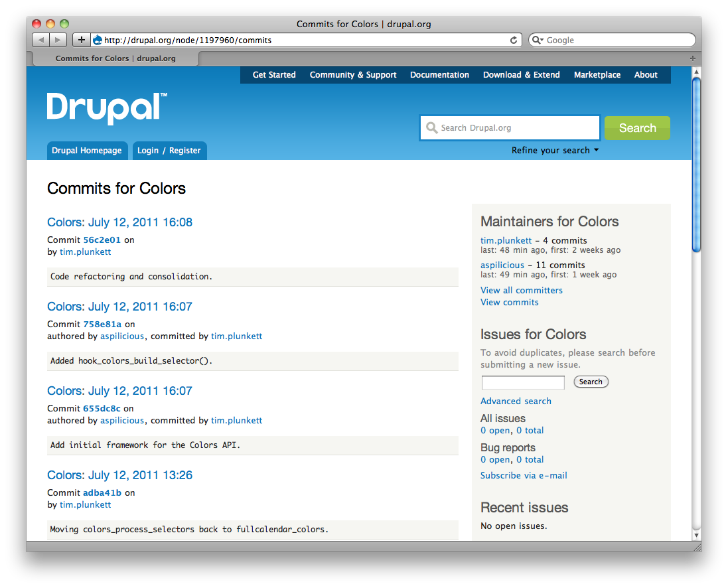
Task: Click the blue vertical scrollbar thumb
Action: coord(696,165)
